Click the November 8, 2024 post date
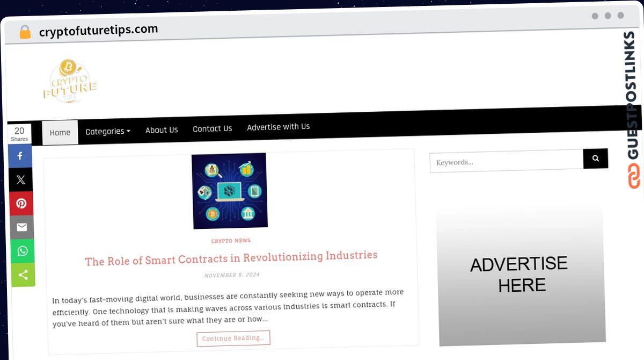 pyautogui.click(x=232, y=275)
